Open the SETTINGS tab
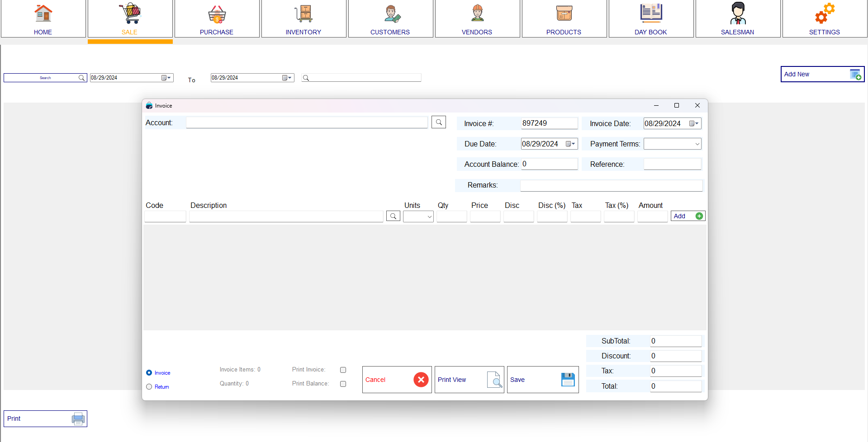 coord(824,14)
